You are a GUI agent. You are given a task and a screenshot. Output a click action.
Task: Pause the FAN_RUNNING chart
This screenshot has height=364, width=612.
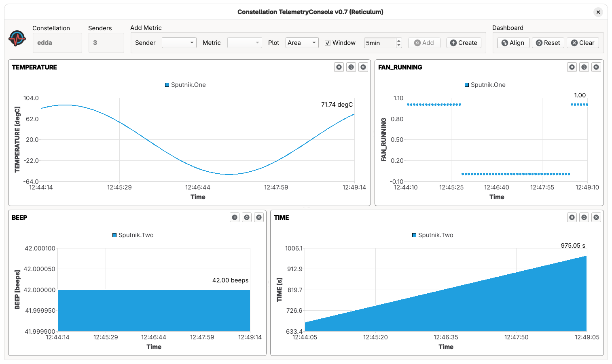[572, 67]
